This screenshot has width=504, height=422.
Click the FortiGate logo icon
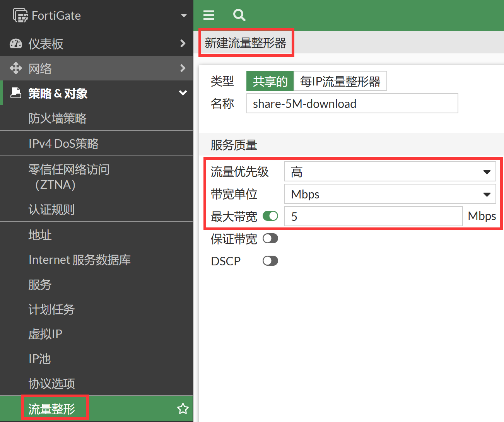click(x=21, y=15)
